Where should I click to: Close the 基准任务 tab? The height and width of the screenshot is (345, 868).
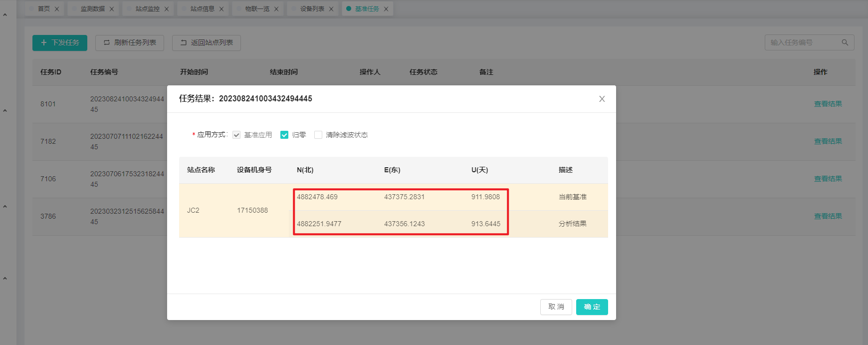[x=386, y=9]
